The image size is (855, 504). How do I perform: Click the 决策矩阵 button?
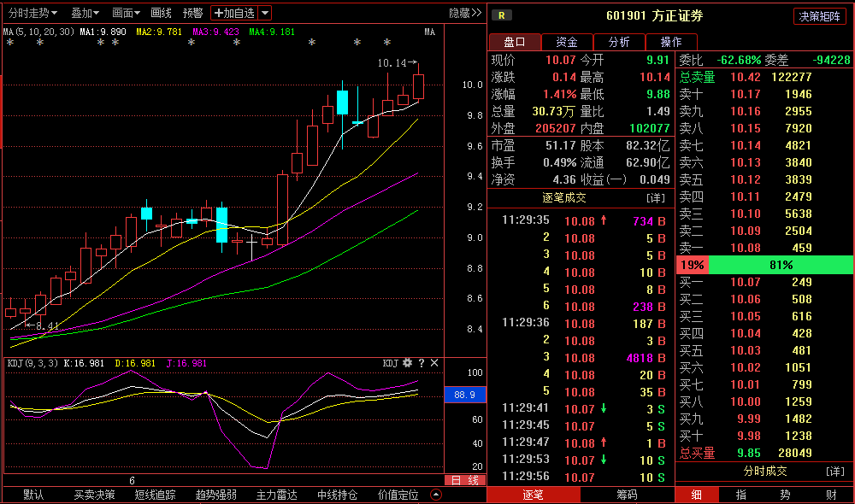(819, 16)
